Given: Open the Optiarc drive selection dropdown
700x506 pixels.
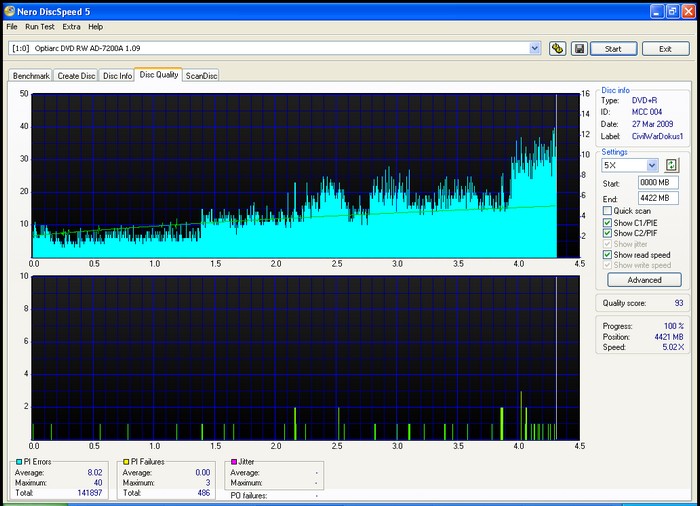Looking at the screenshot, I should (x=535, y=48).
